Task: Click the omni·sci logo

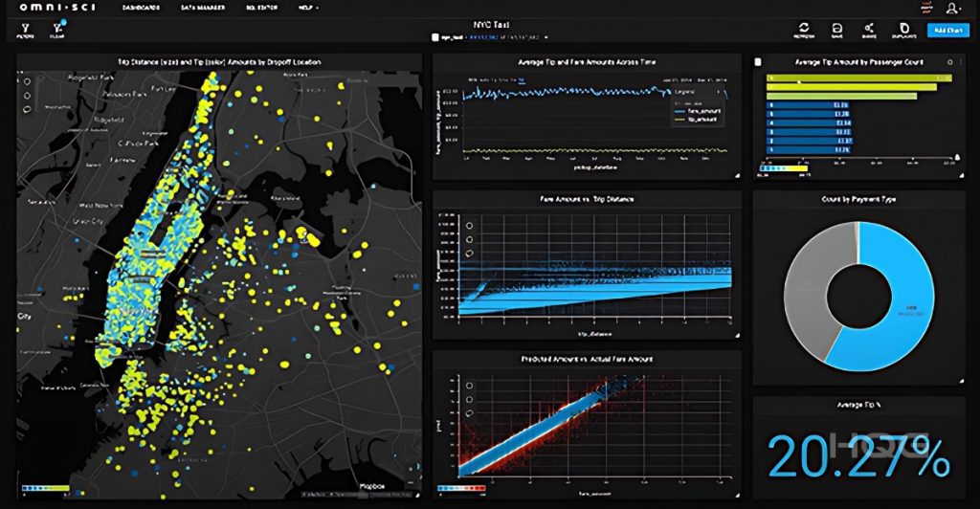Action: click(49, 8)
